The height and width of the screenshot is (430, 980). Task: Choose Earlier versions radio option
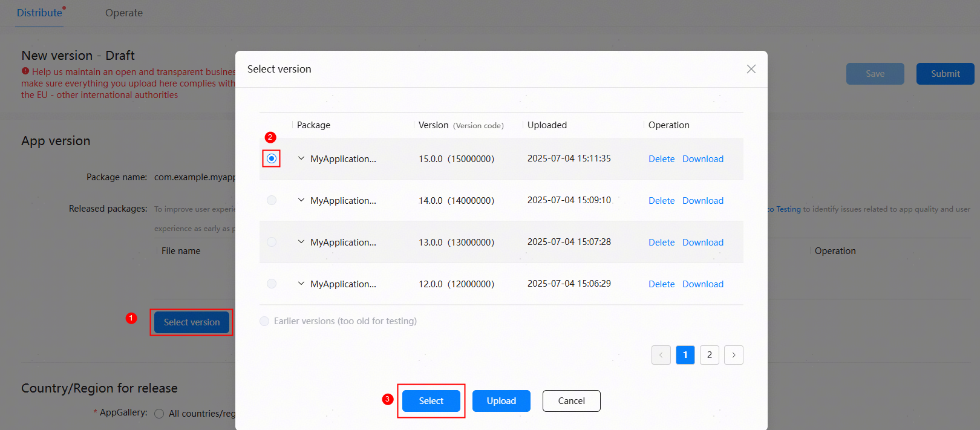click(x=264, y=321)
